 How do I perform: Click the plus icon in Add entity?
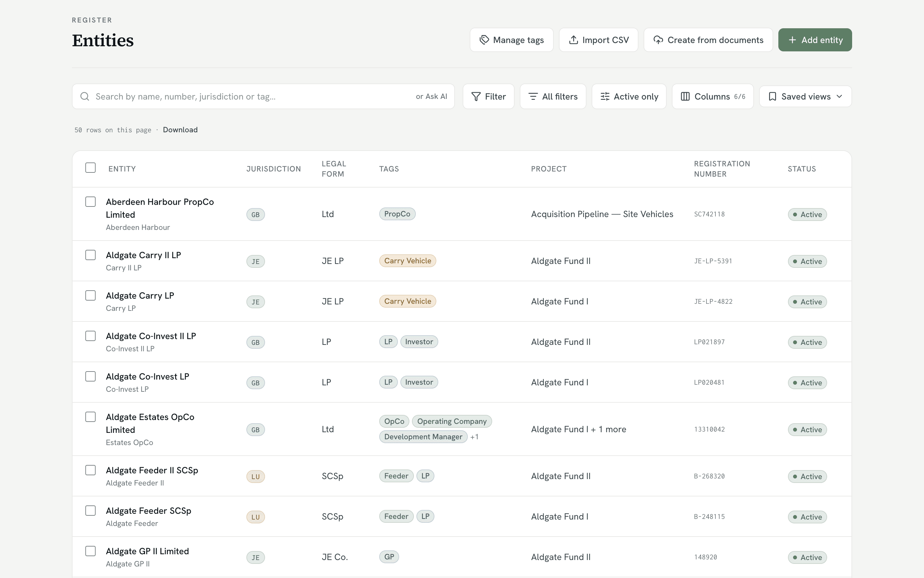pyautogui.click(x=792, y=40)
